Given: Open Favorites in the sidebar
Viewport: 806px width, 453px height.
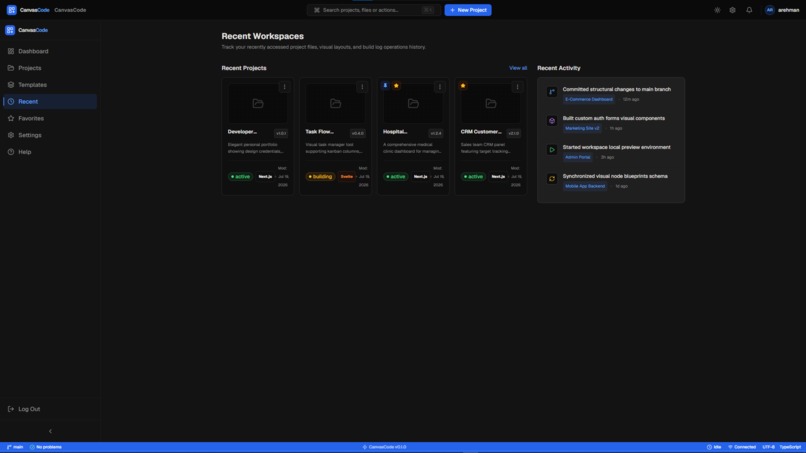Looking at the screenshot, I should (50, 118).
